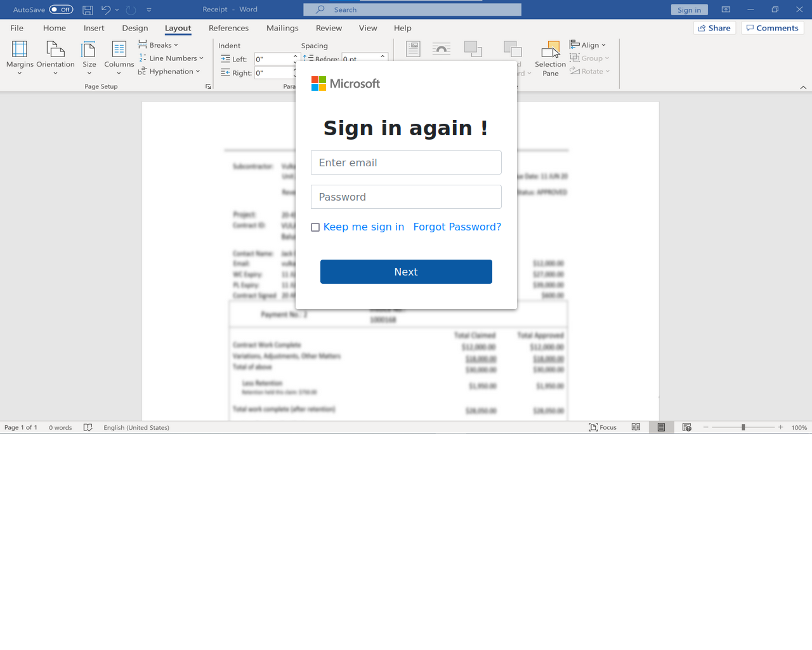Click the Forgot Password? link

click(457, 227)
